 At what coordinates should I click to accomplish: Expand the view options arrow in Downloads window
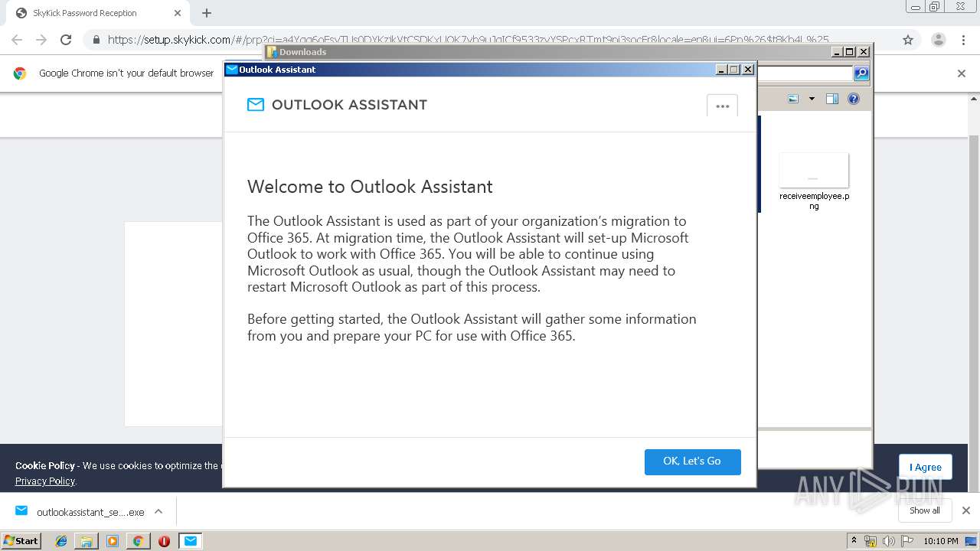[812, 99]
